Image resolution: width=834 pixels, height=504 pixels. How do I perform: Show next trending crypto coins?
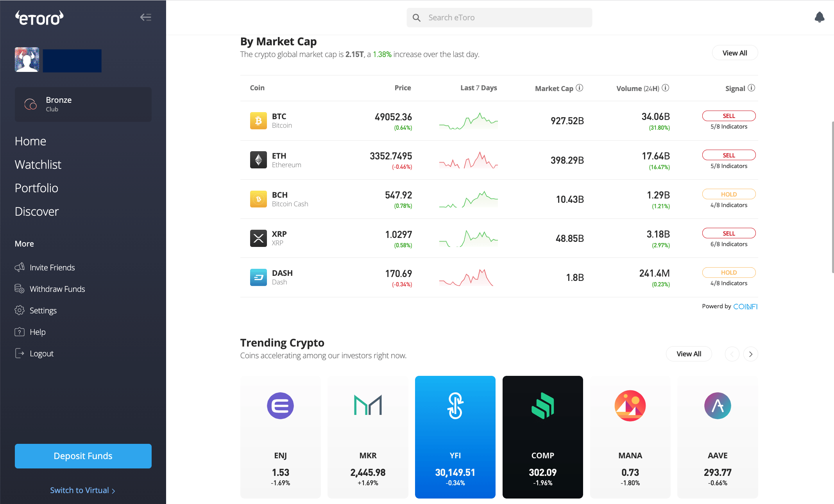click(750, 354)
